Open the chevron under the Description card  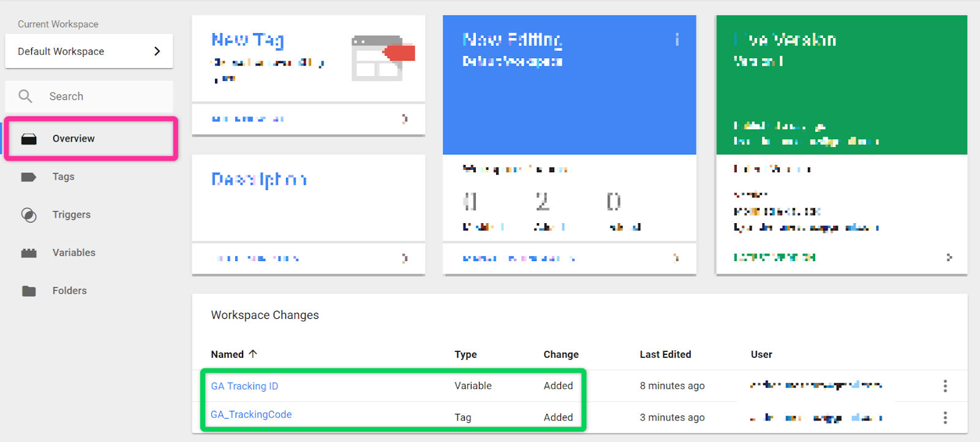(x=404, y=258)
